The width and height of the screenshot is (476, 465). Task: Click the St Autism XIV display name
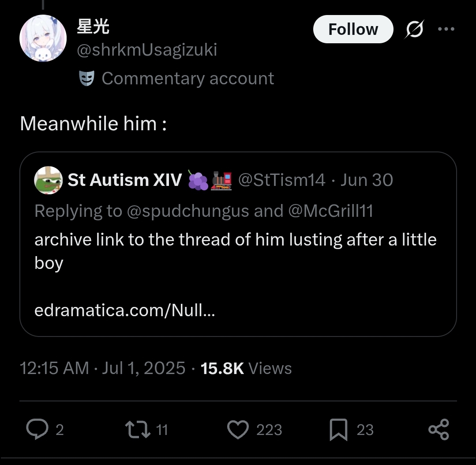[x=125, y=180]
